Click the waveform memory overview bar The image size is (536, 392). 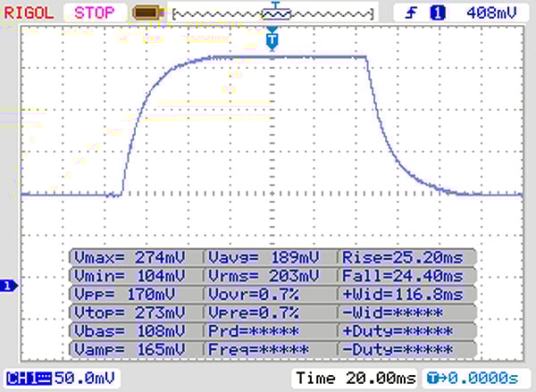tap(273, 14)
